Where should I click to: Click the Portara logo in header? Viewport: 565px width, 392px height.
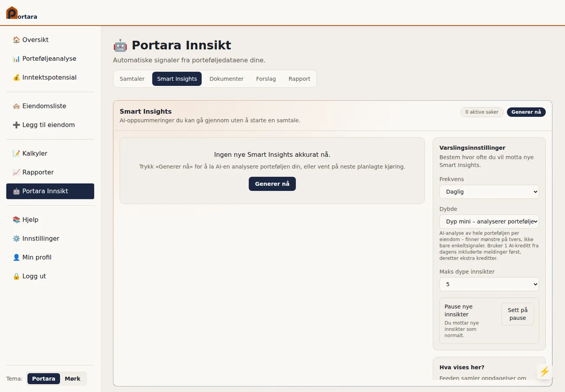(21, 13)
